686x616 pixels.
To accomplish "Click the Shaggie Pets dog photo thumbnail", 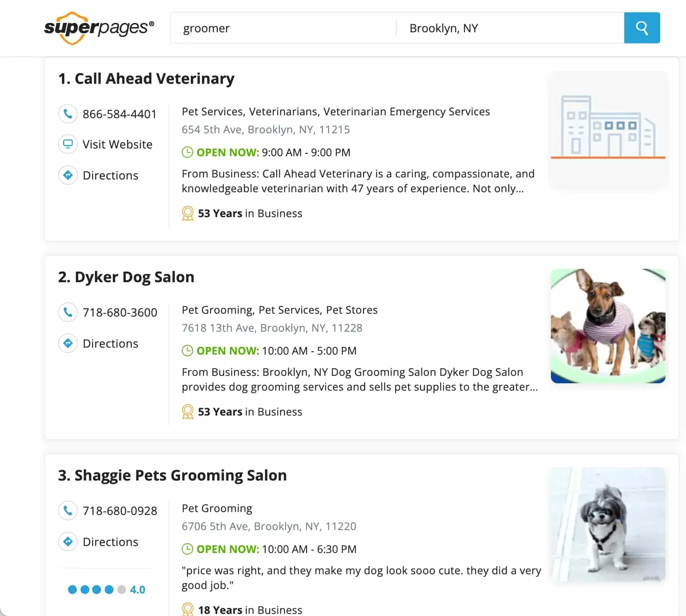I will tap(608, 524).
